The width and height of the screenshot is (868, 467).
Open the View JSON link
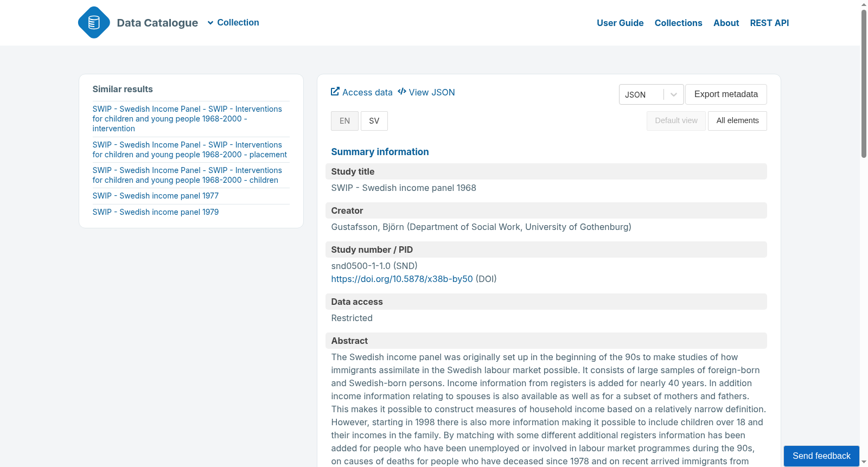point(426,92)
